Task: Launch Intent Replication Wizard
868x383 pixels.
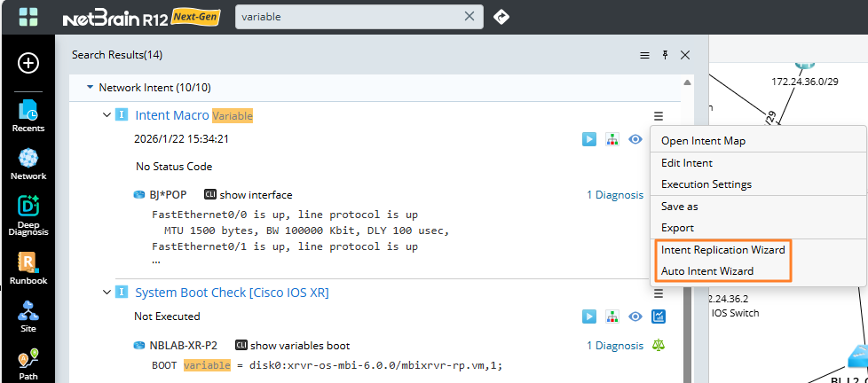Action: click(723, 250)
